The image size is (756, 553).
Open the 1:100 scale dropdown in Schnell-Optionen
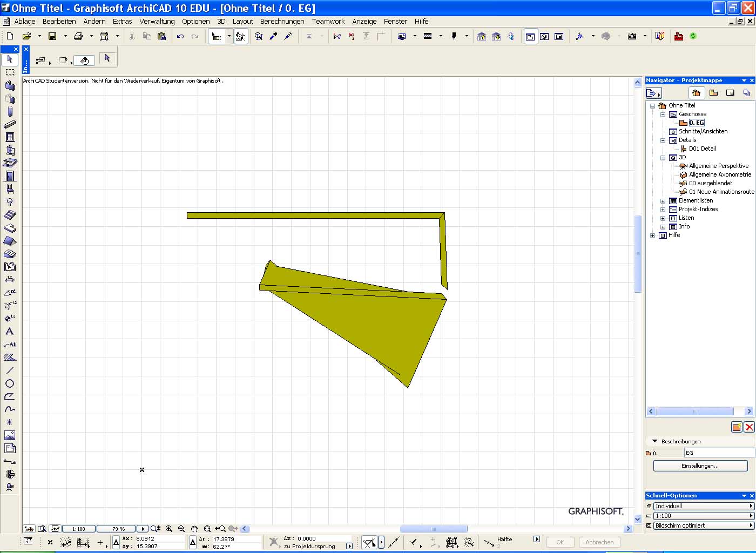pyautogui.click(x=704, y=516)
